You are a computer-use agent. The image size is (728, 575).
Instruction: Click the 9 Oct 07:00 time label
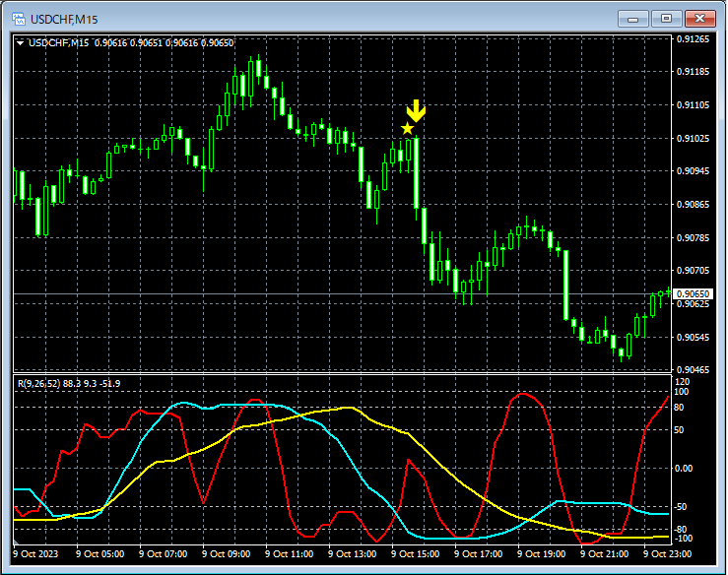click(x=163, y=553)
